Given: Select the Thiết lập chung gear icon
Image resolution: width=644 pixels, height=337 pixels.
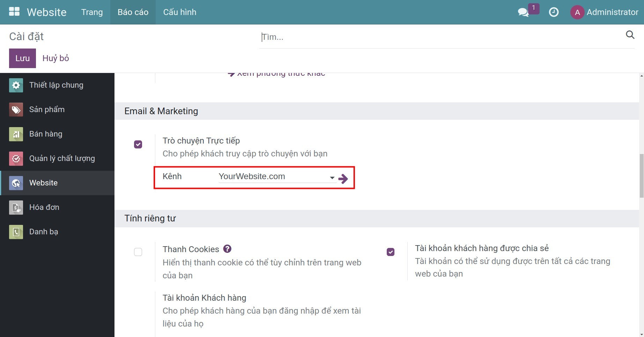Looking at the screenshot, I should click(16, 85).
